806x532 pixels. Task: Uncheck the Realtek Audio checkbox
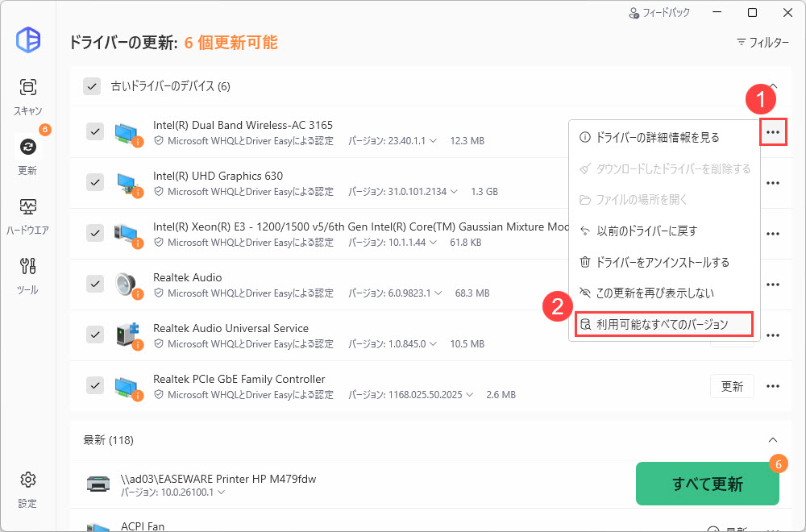[95, 284]
